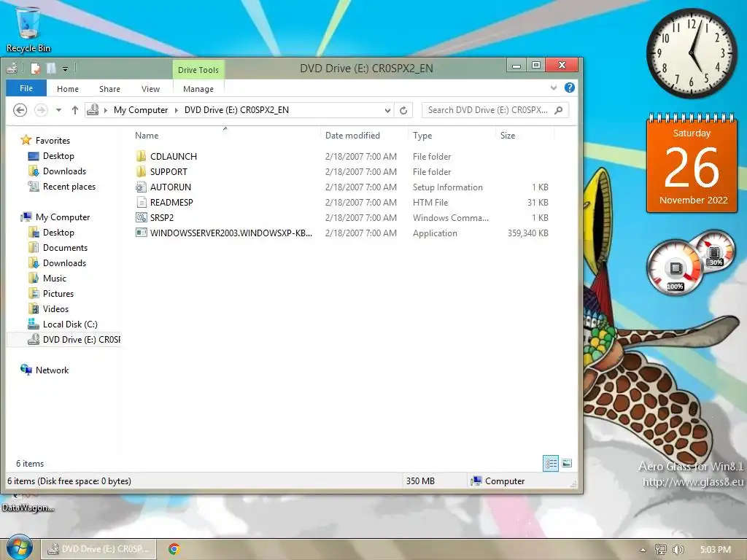Open Help with the question mark icon

pos(569,87)
